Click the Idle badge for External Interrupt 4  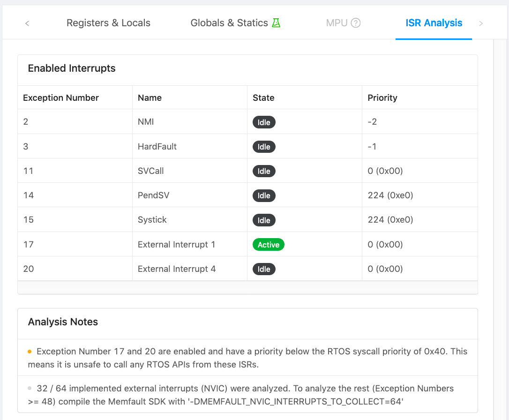(264, 269)
